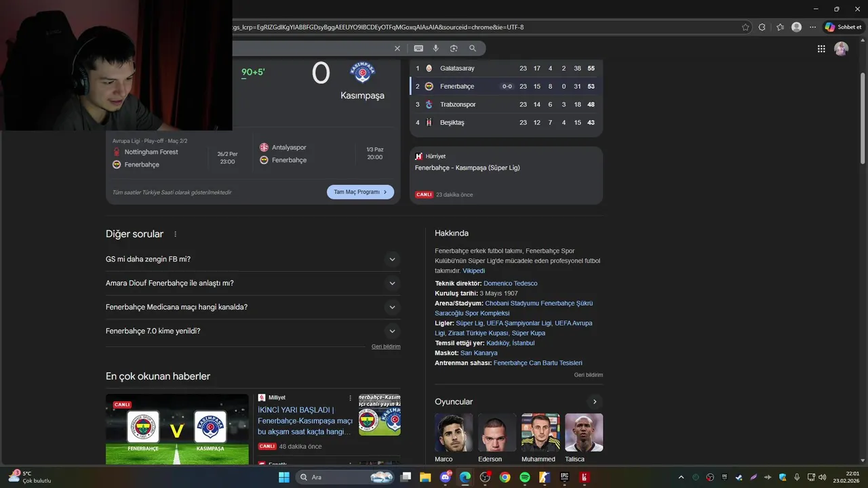Open File Explorer from the taskbar

click(x=425, y=477)
